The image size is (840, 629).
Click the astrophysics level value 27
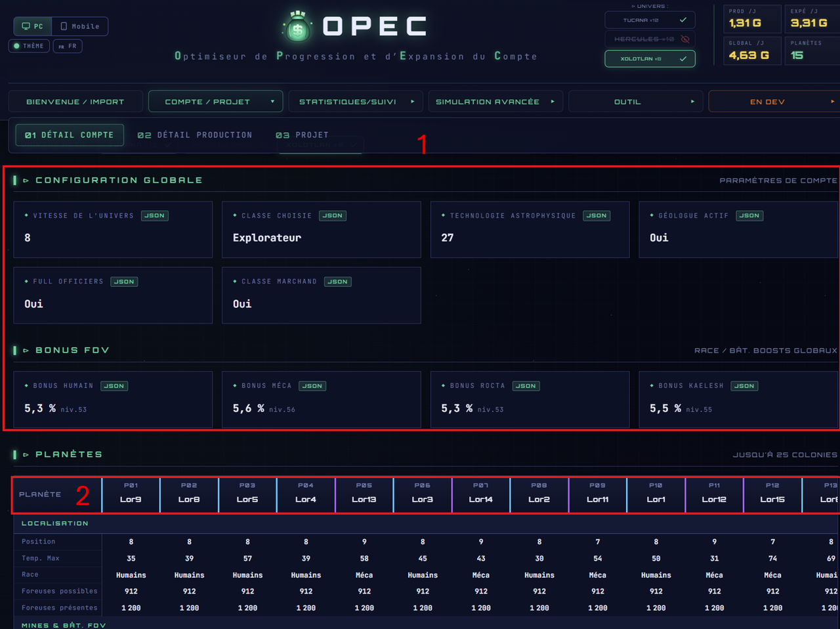click(x=448, y=238)
